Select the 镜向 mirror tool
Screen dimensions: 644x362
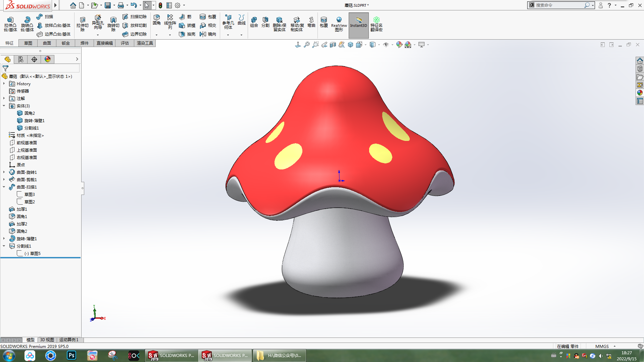tap(208, 34)
